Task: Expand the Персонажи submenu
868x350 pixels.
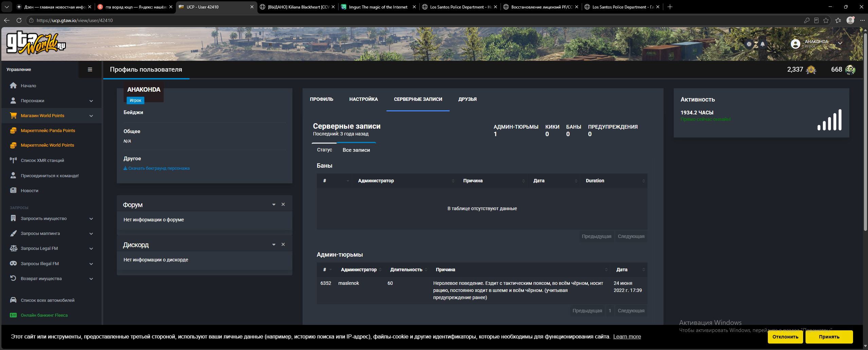Action: pyautogui.click(x=91, y=101)
